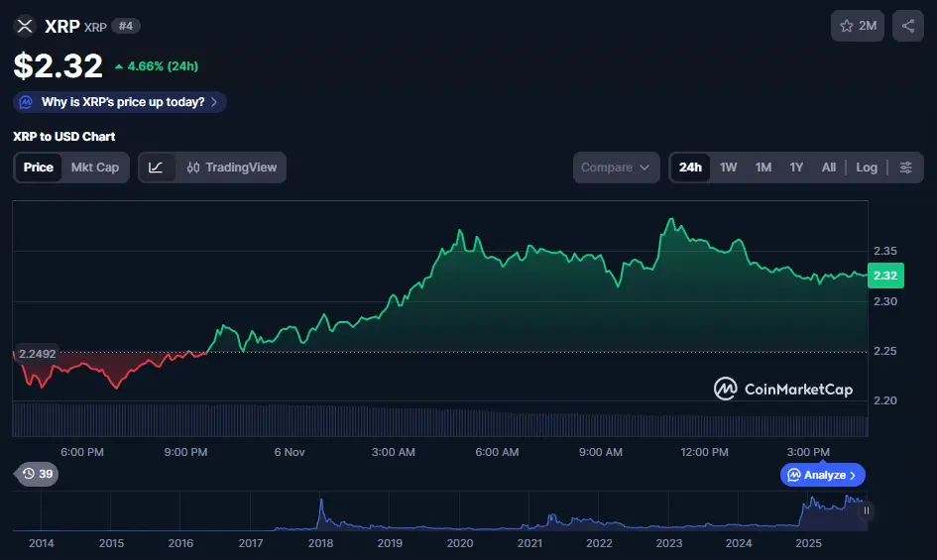Click 2021 on the history timeline
Screen dimensions: 937x560
529,543
